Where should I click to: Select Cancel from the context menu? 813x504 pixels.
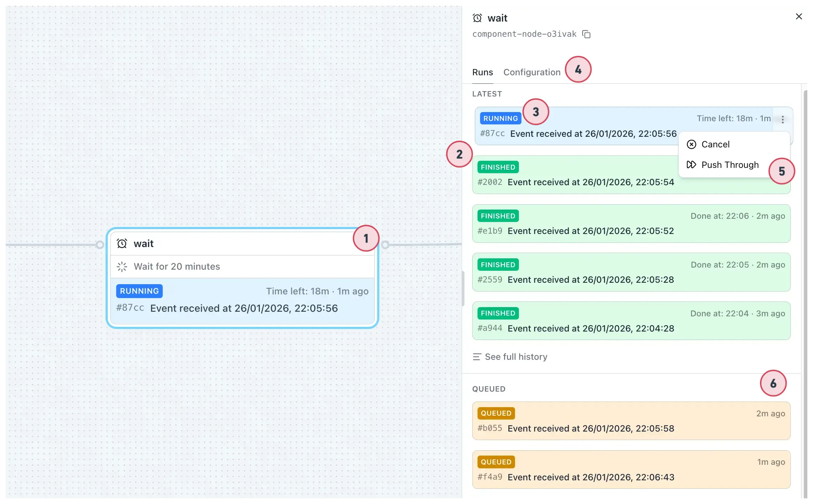coord(715,144)
